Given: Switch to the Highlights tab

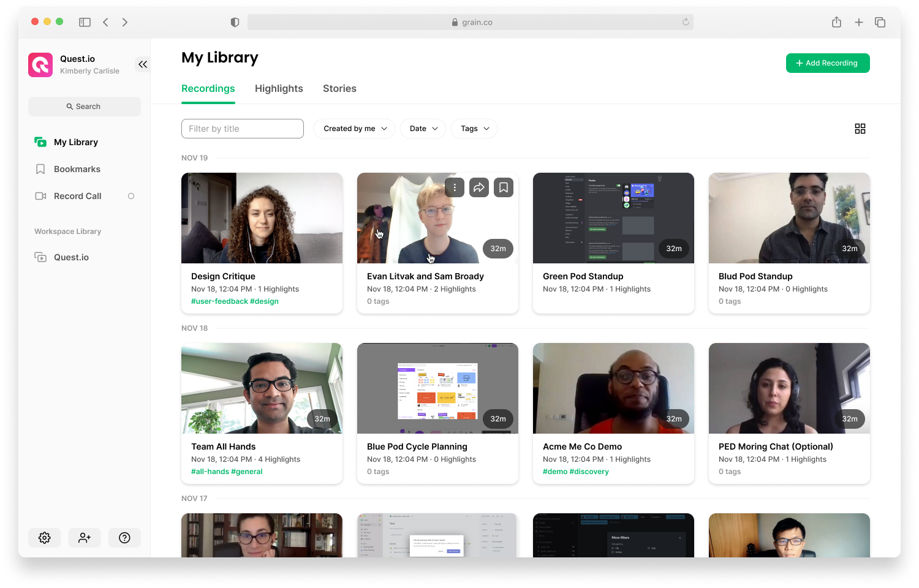Looking at the screenshot, I should [x=279, y=89].
